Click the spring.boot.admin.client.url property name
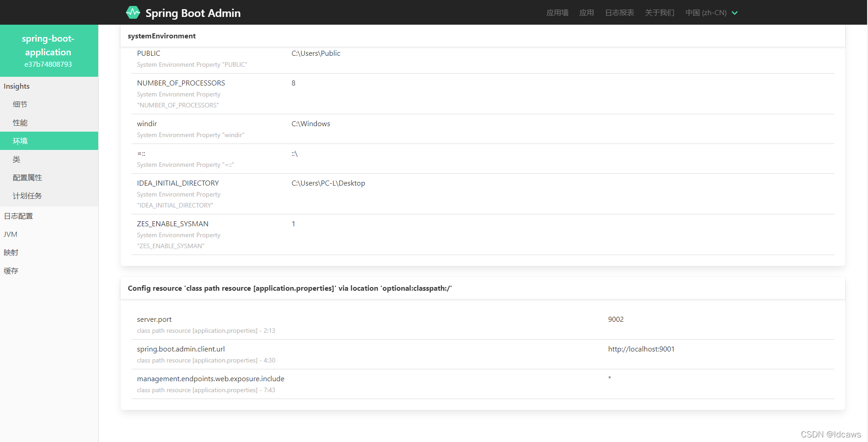The image size is (868, 442). tap(181, 349)
